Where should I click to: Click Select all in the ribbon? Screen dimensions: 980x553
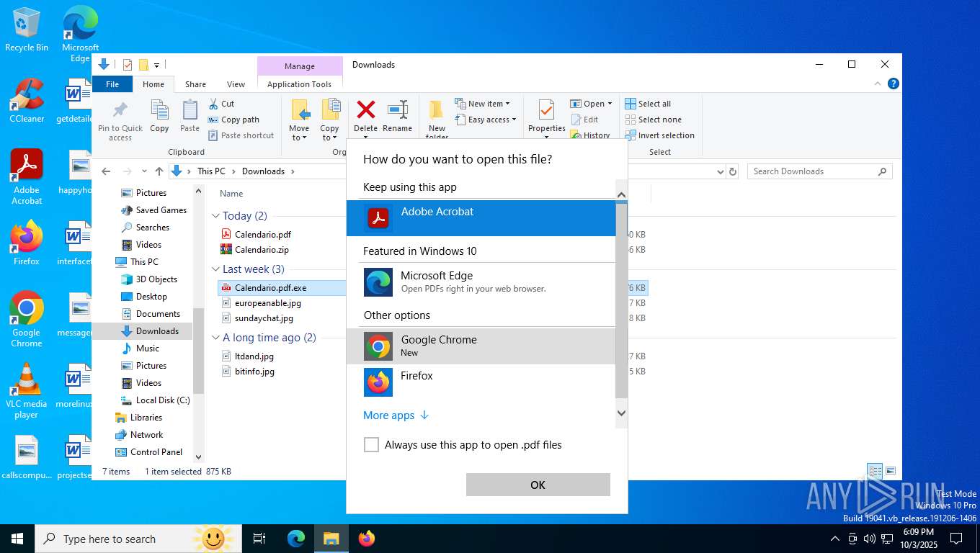pos(648,104)
